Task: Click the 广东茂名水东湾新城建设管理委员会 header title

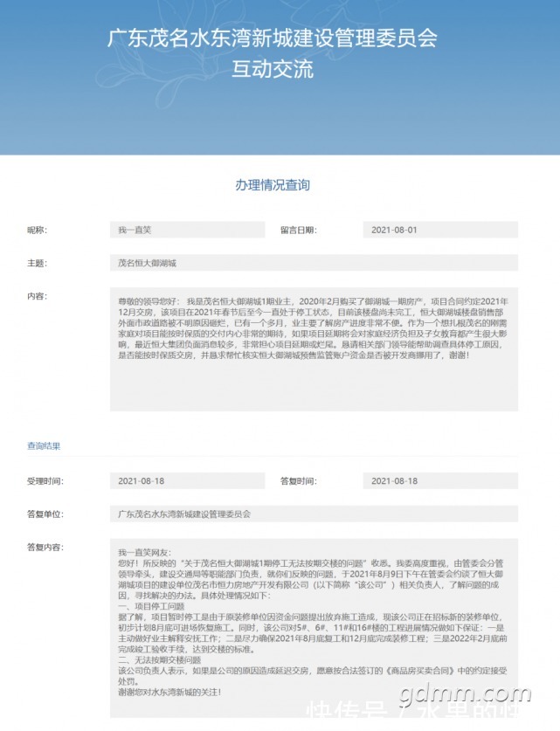Action: (273, 38)
